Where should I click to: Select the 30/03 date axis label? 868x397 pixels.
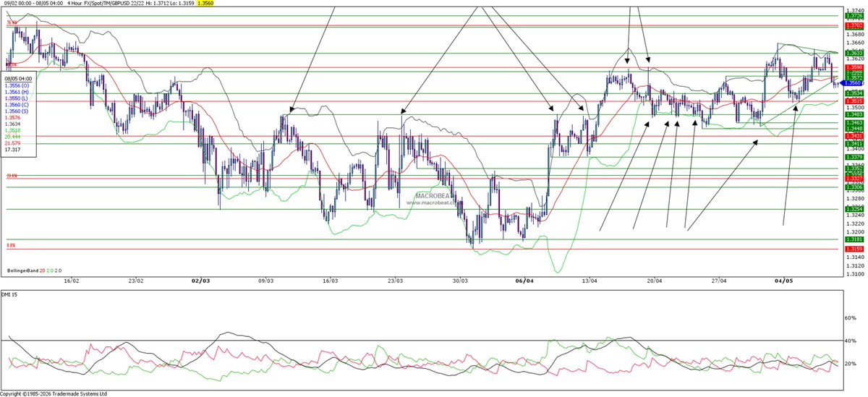(460, 279)
